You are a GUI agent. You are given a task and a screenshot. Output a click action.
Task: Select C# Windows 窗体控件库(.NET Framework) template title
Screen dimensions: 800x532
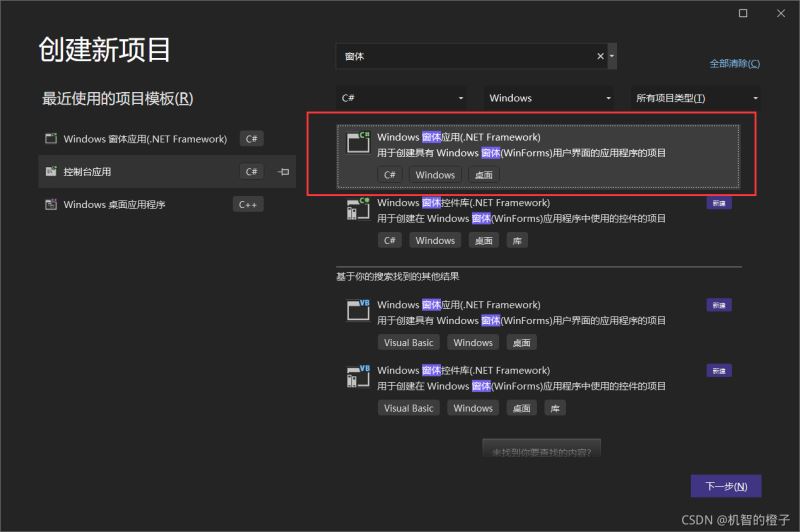(463, 203)
